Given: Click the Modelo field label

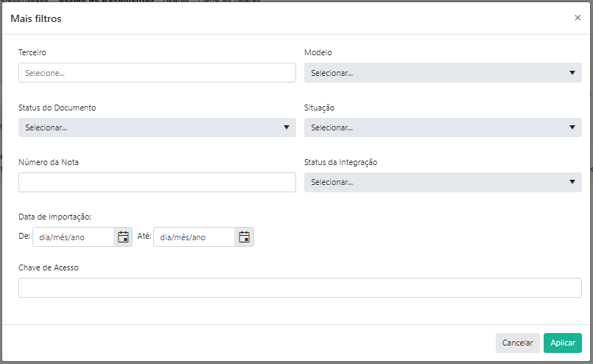Looking at the screenshot, I should pos(318,52).
